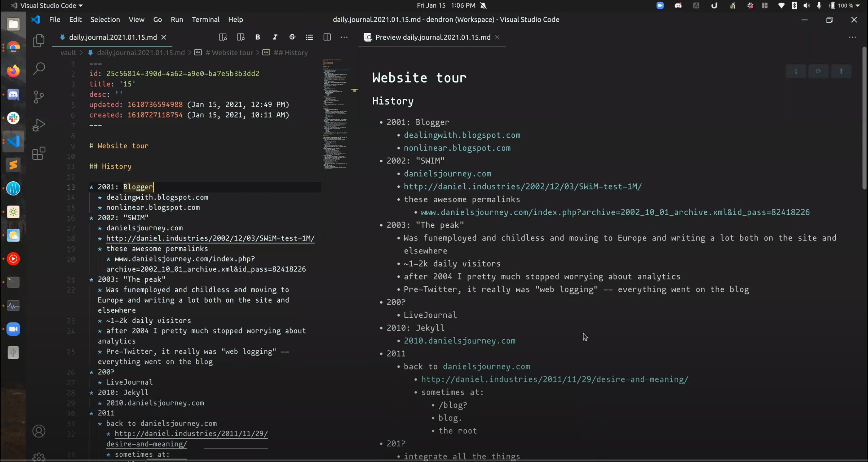The width and height of the screenshot is (868, 462).
Task: Click the Wi-Fi indicator in the top bar
Action: 781,5
